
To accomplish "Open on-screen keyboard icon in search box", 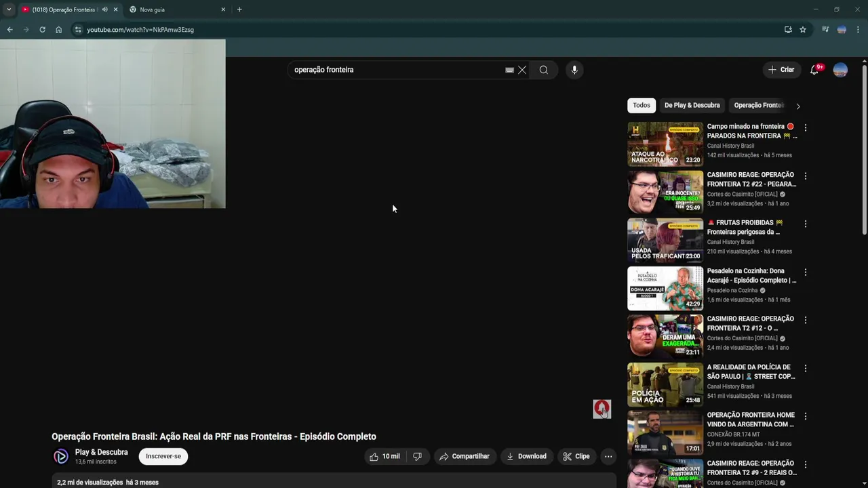I will point(509,70).
